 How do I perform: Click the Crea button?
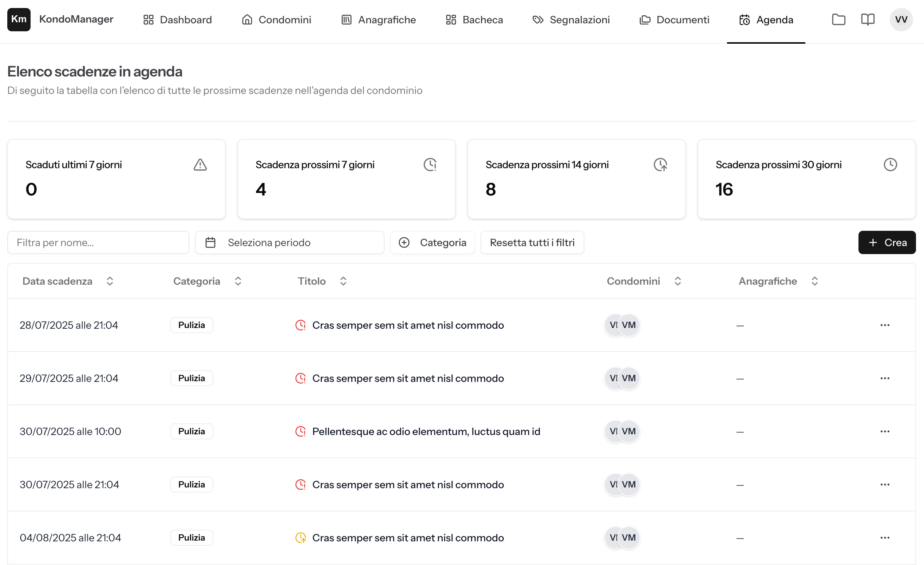pos(887,242)
